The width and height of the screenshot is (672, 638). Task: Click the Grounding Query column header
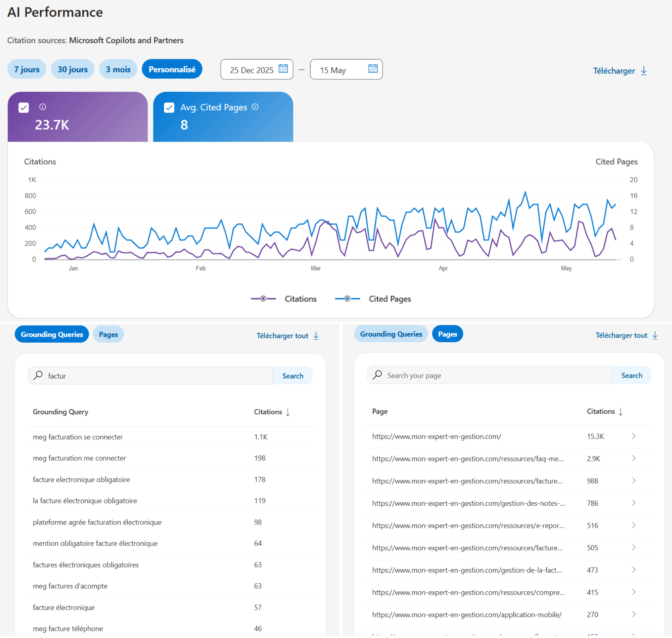(60, 412)
